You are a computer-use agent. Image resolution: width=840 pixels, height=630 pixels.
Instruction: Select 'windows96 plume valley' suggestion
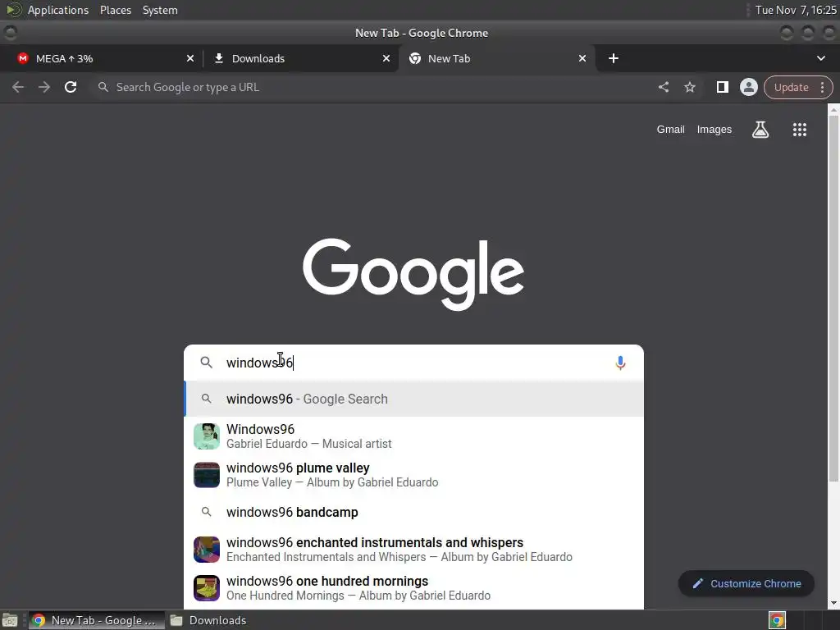(413, 475)
